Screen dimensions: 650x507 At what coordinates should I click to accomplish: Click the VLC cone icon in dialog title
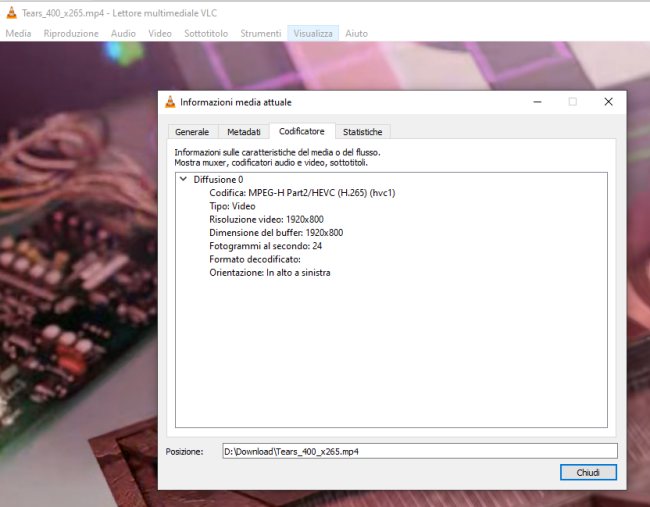point(170,102)
